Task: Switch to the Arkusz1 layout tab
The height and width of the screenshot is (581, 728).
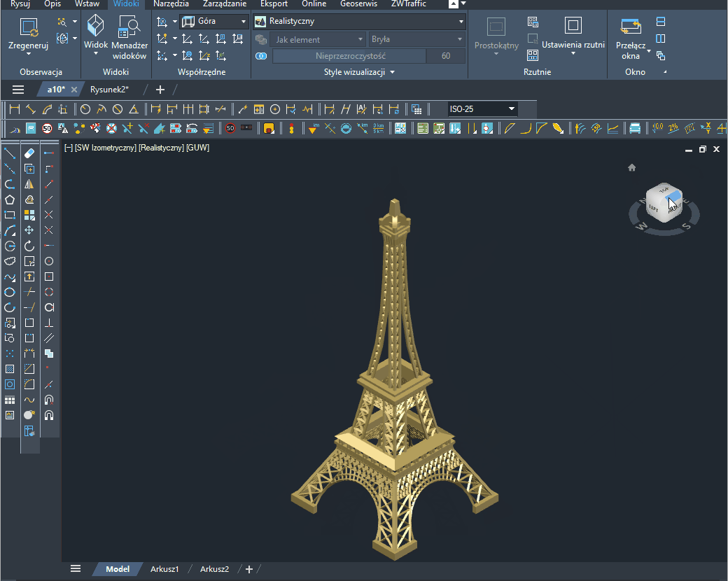Action: pos(164,569)
